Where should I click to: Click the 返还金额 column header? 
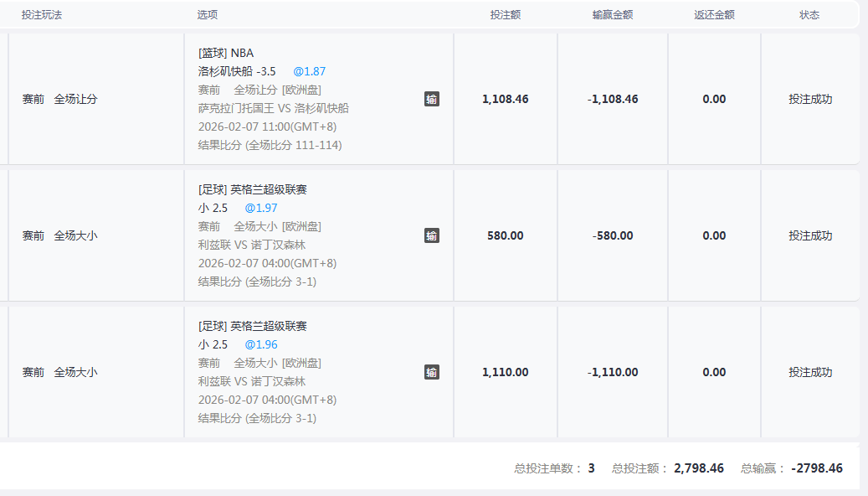click(x=714, y=15)
